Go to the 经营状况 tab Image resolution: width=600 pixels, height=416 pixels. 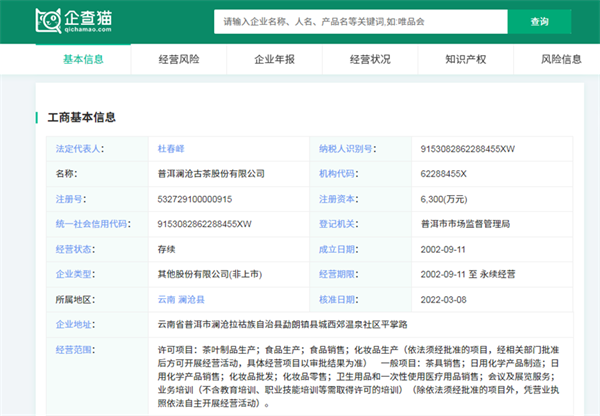370,60
